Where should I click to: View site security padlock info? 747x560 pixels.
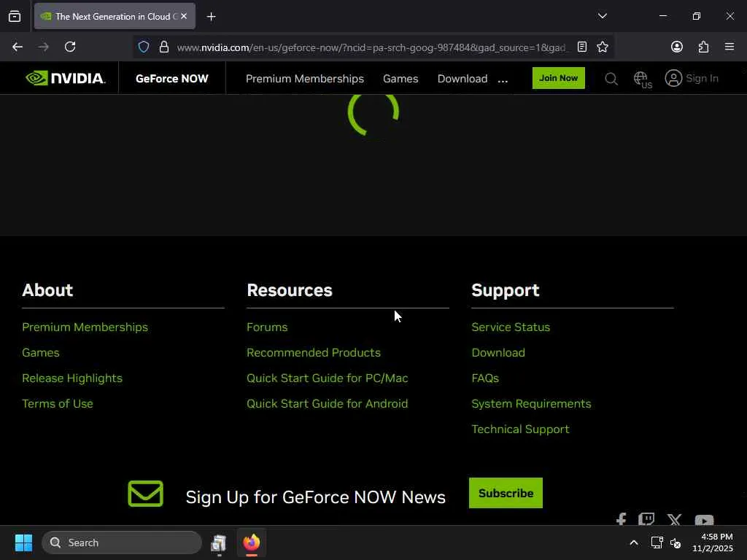(x=164, y=47)
